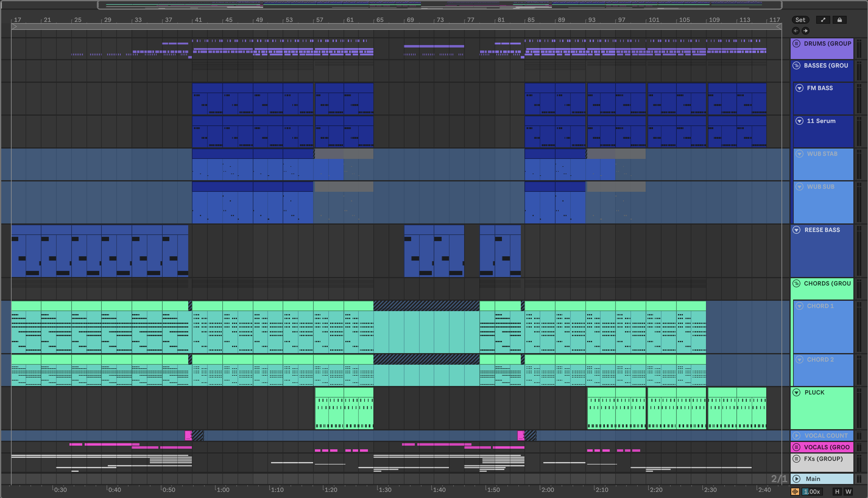The image size is (868, 498).
Task: Toggle the automation mode icon
Action: pos(823,20)
